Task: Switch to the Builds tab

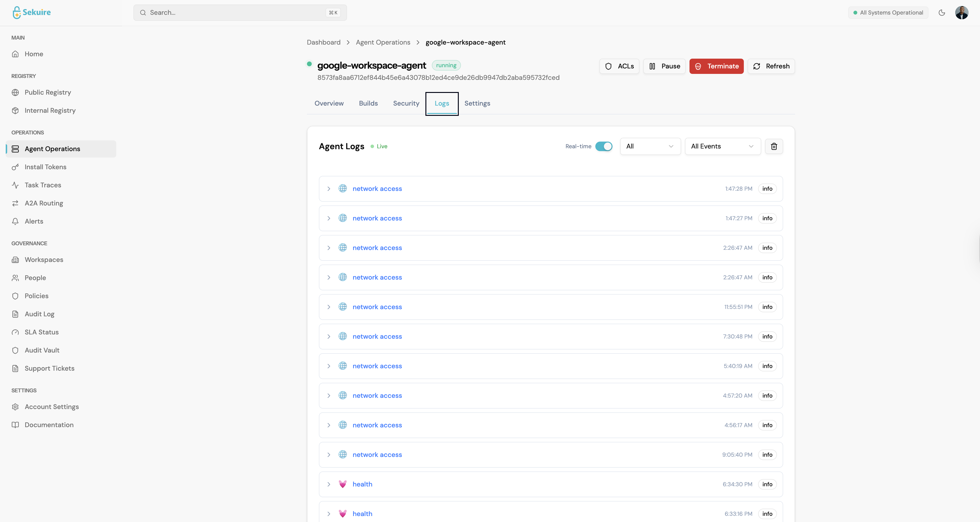Action: click(368, 103)
